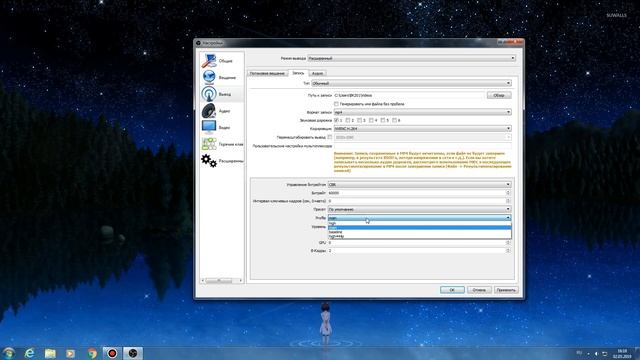
Task: Click the recording path input field
Action: pyautogui.click(x=409, y=95)
